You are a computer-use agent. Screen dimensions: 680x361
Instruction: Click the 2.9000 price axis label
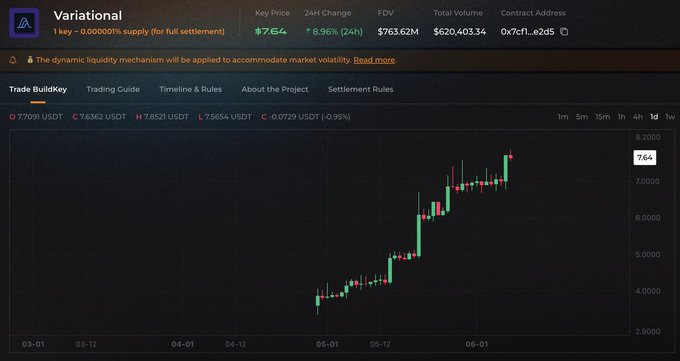point(647,331)
